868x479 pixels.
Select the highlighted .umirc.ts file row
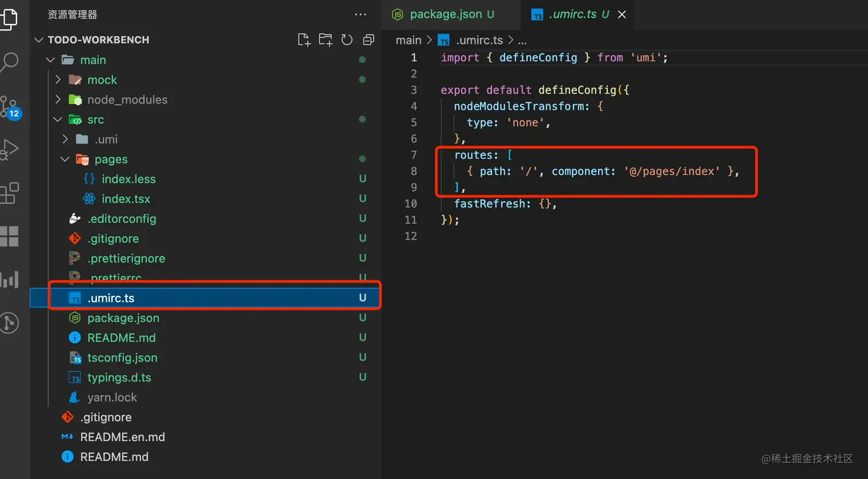pyautogui.click(x=206, y=298)
